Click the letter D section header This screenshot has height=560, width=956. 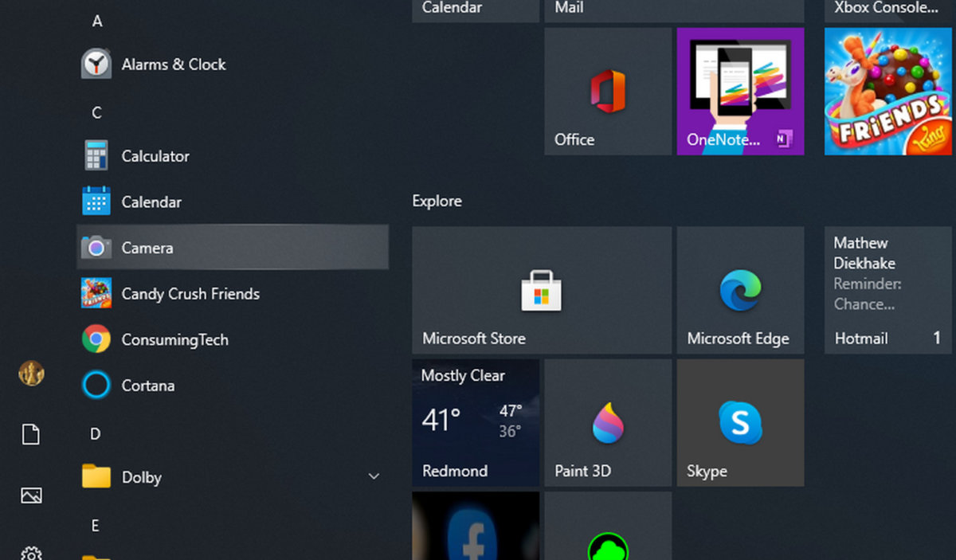click(96, 434)
